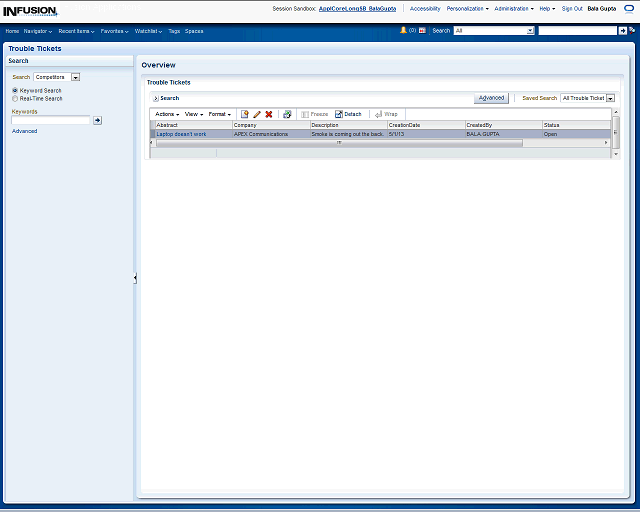This screenshot has width=640, height=512.
Task: Select the Real-Time Search radio button
Action: pos(15,98)
